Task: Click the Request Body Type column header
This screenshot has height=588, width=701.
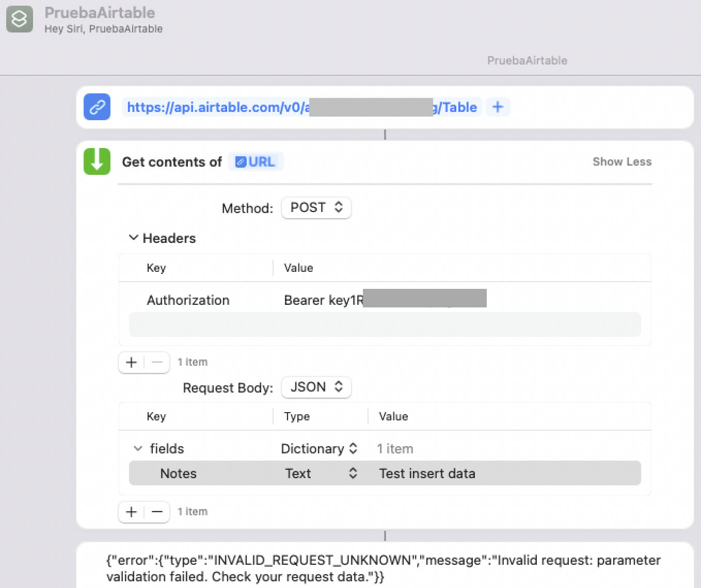Action: 297,416
